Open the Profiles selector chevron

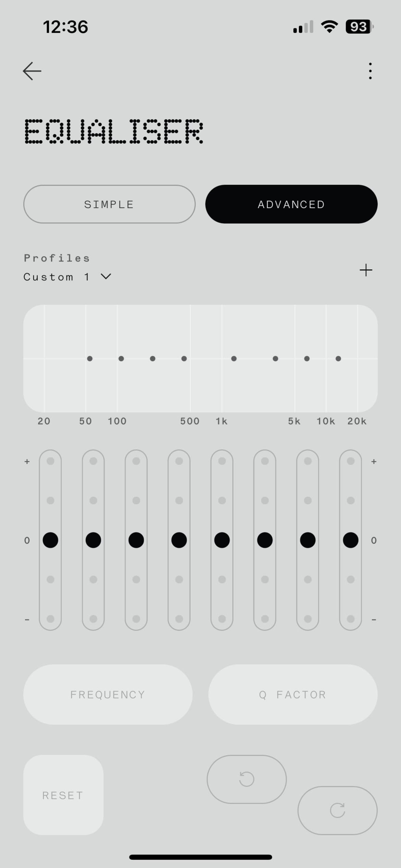(106, 277)
